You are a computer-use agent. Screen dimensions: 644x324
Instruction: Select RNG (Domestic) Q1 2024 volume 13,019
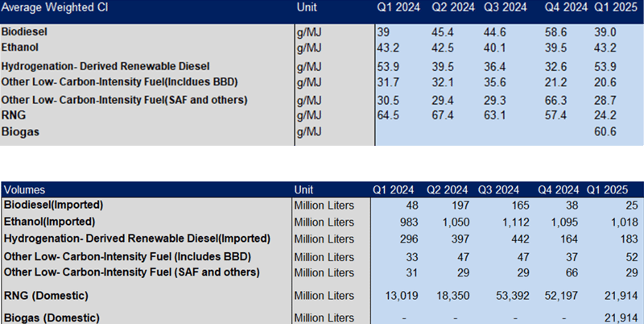[393, 296]
